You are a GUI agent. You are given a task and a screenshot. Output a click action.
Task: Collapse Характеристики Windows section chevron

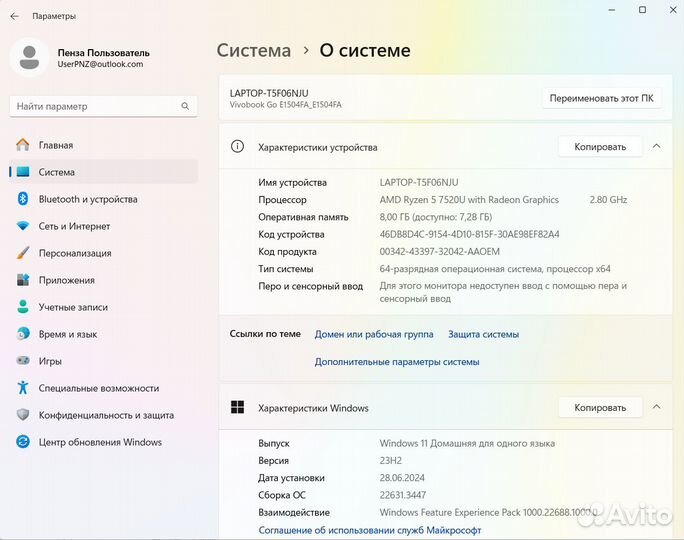point(656,407)
